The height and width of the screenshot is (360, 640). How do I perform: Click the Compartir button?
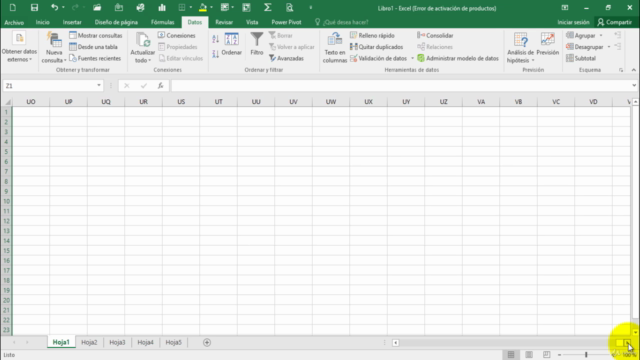(614, 22)
